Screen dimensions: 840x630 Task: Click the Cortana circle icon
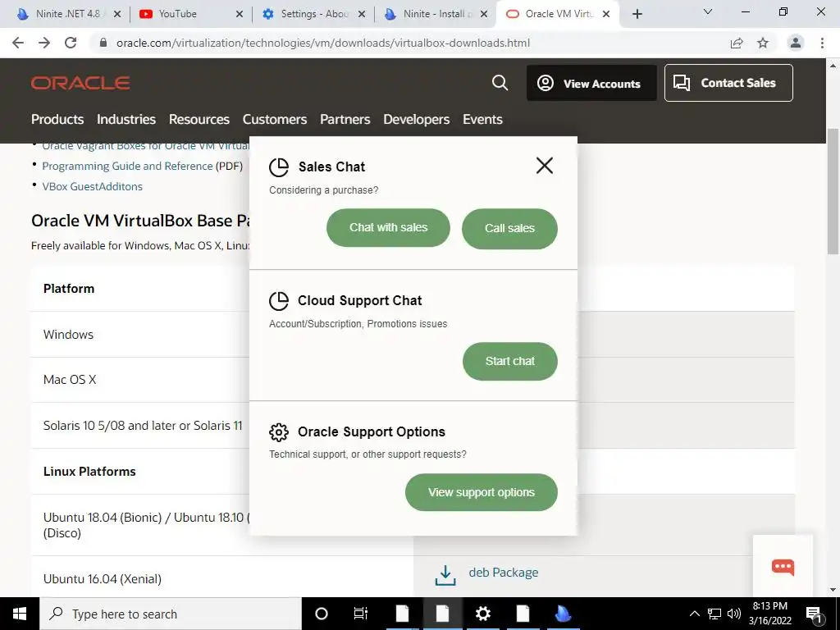322,614
